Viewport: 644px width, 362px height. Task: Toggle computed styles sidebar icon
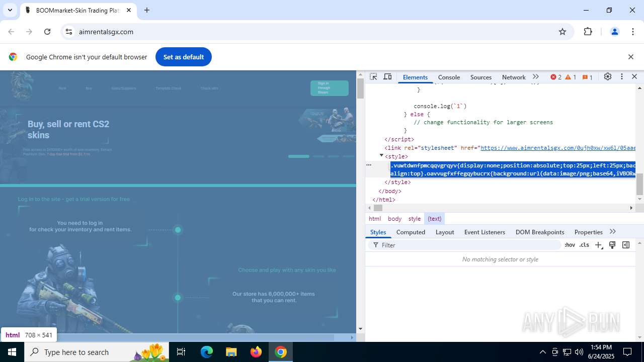626,245
